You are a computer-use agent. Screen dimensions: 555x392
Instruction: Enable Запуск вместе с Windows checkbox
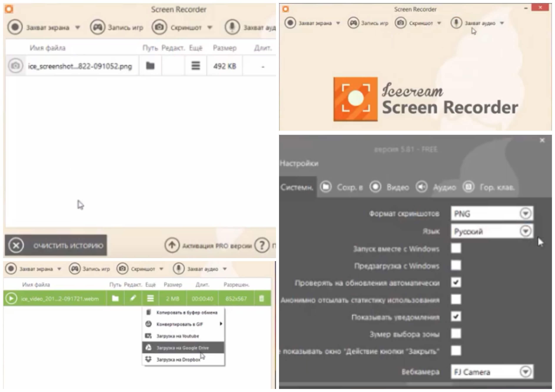[456, 248]
